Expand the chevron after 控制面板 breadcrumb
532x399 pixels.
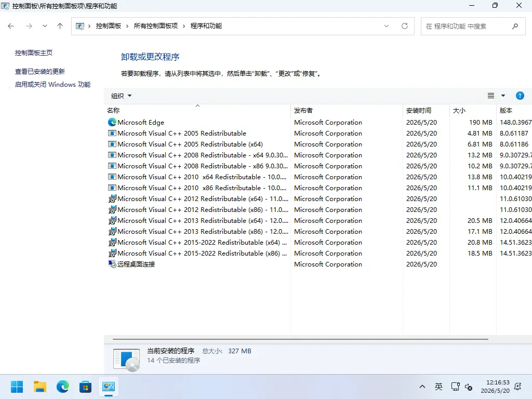(127, 26)
